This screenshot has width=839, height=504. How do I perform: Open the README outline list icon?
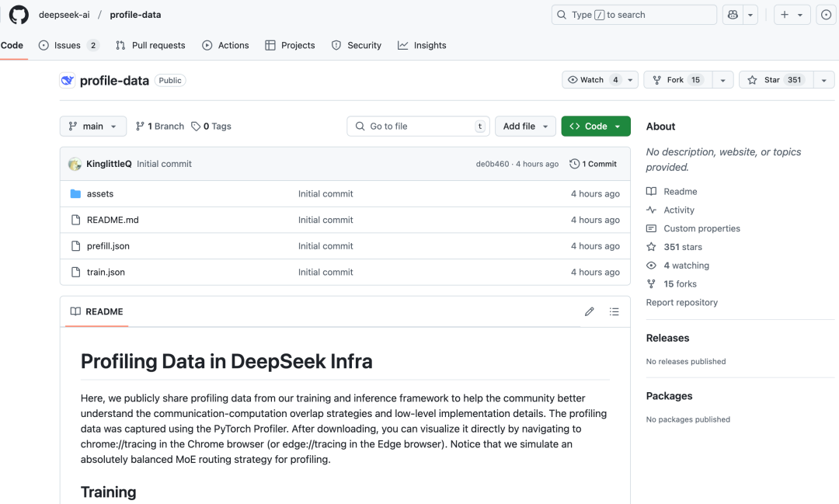(614, 311)
